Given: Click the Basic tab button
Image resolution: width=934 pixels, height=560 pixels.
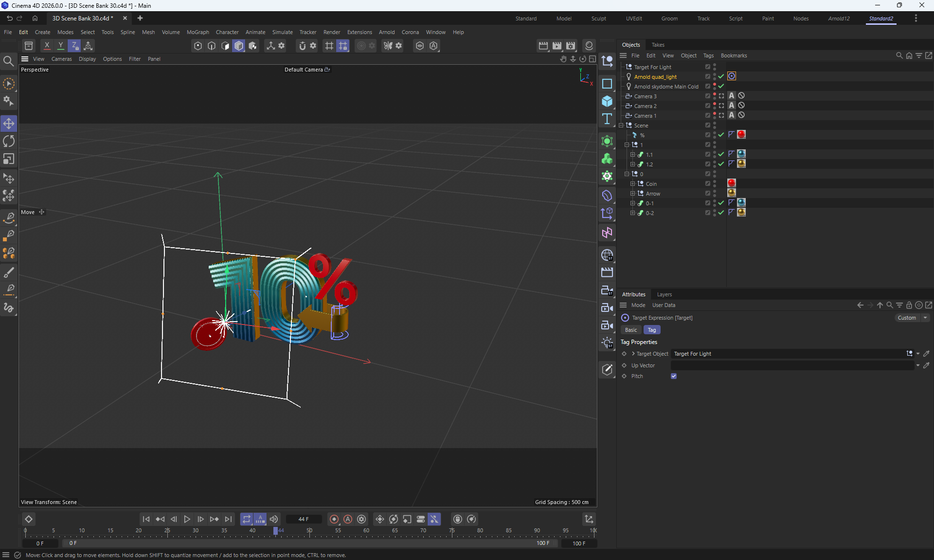Looking at the screenshot, I should pos(631,330).
